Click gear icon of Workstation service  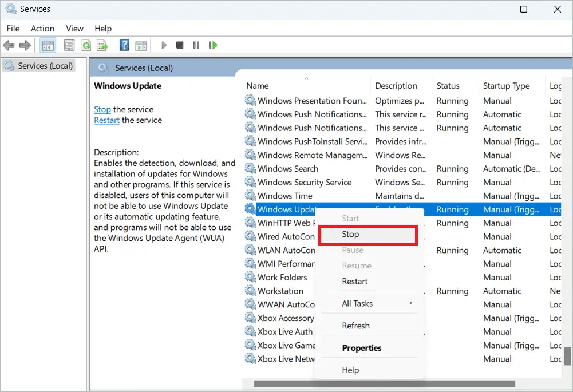pos(250,291)
